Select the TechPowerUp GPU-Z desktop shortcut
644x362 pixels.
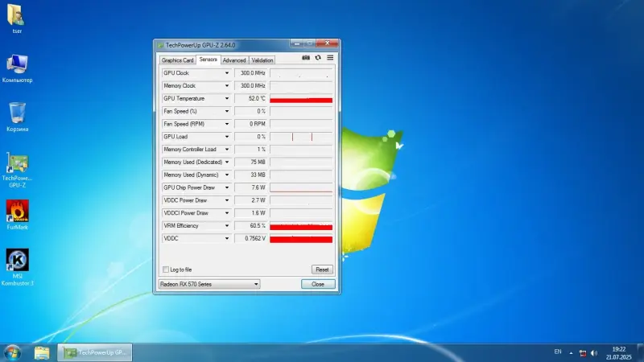click(17, 170)
